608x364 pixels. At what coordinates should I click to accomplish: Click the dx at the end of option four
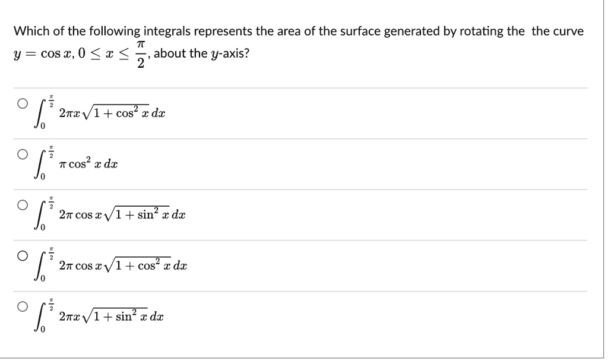(x=181, y=265)
